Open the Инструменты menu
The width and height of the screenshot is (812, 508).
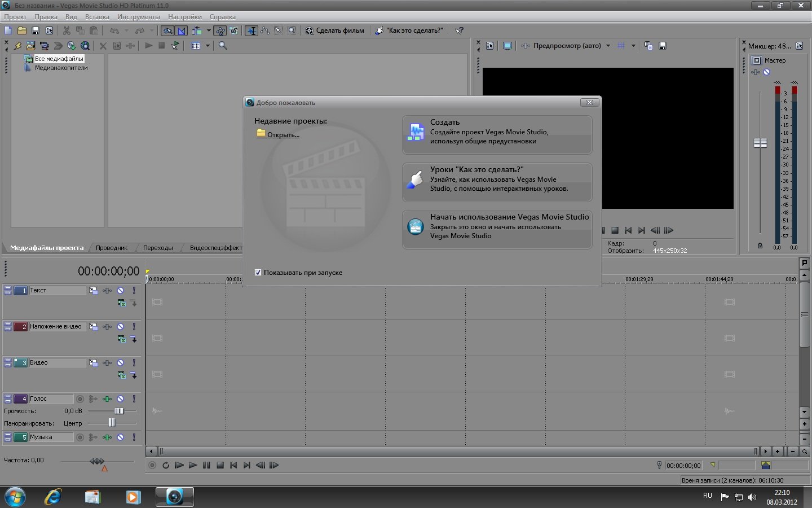[x=139, y=17]
